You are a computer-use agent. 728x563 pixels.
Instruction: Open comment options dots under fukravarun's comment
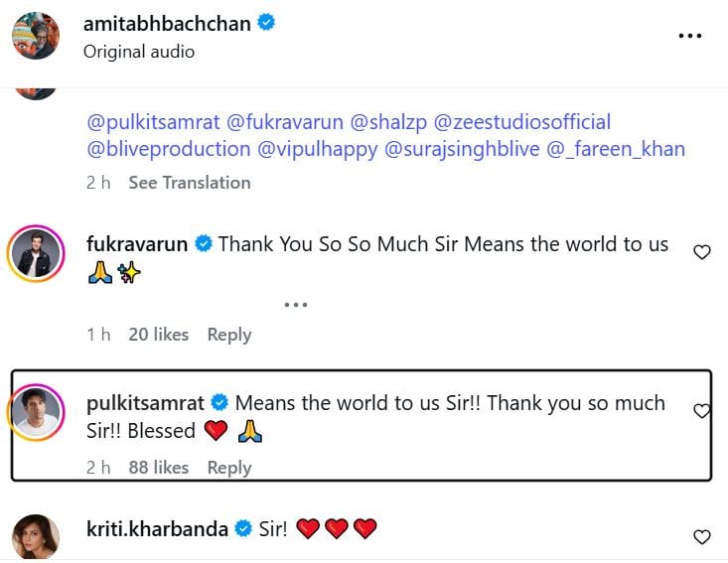click(x=296, y=305)
